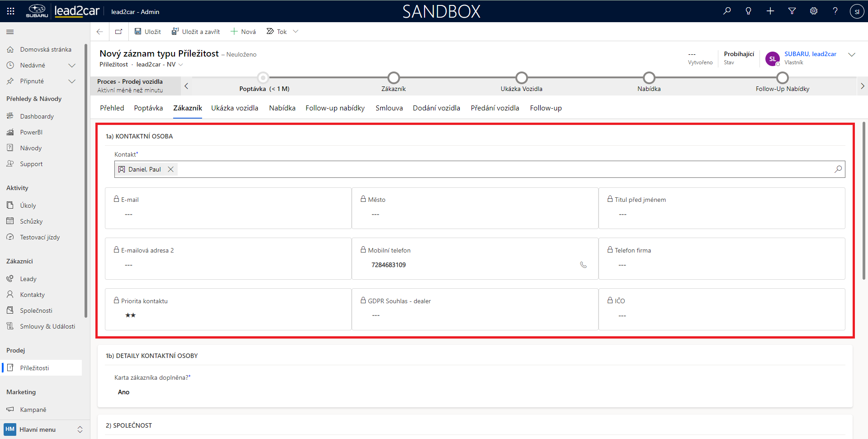Expand the Připnuté section
The height and width of the screenshot is (439, 868).
pyautogui.click(x=71, y=81)
